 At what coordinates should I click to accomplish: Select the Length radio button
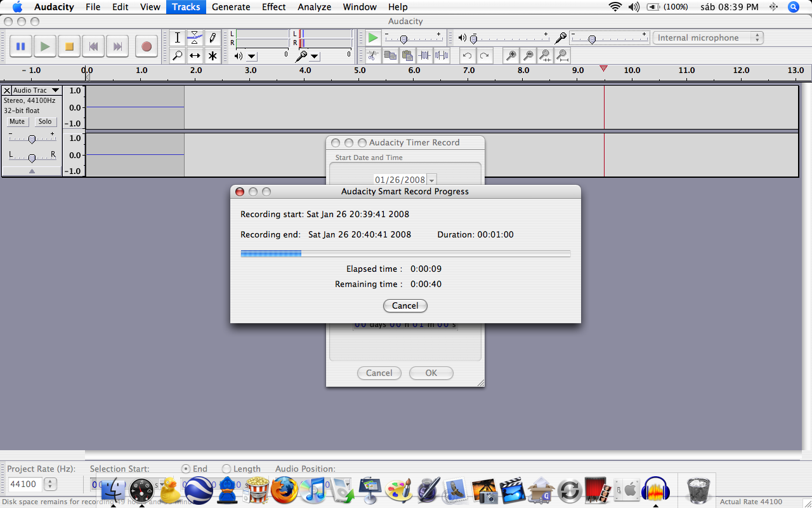(226, 469)
